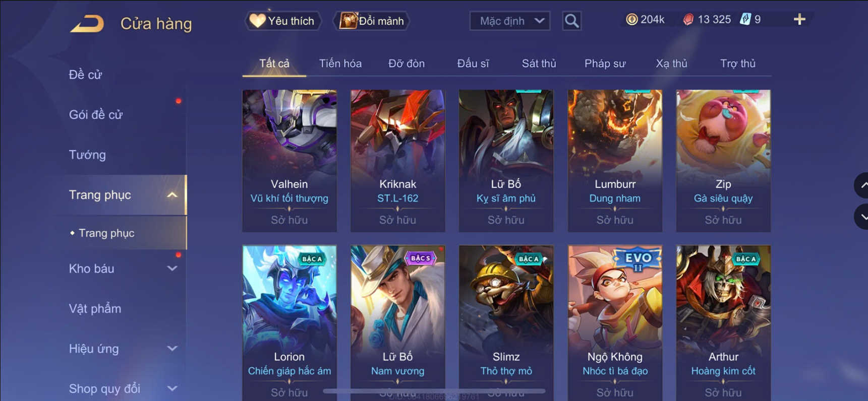Image resolution: width=868 pixels, height=401 pixels.
Task: Open the search magnifier icon
Action: (571, 21)
